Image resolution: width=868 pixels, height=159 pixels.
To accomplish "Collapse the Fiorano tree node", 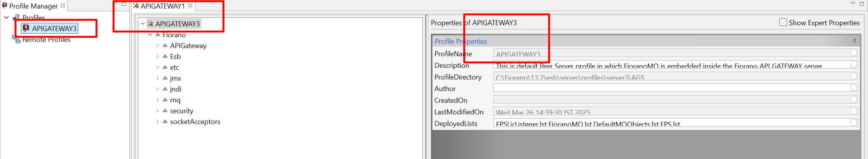I will click(150, 35).
